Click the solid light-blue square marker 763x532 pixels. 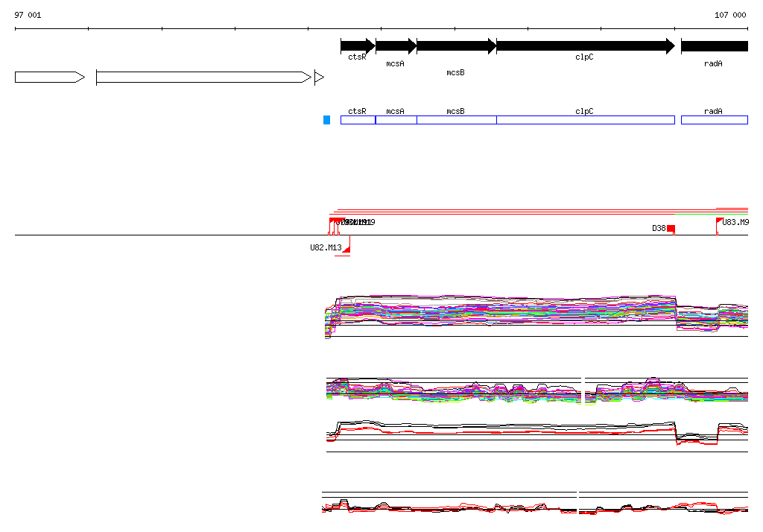[x=327, y=120]
